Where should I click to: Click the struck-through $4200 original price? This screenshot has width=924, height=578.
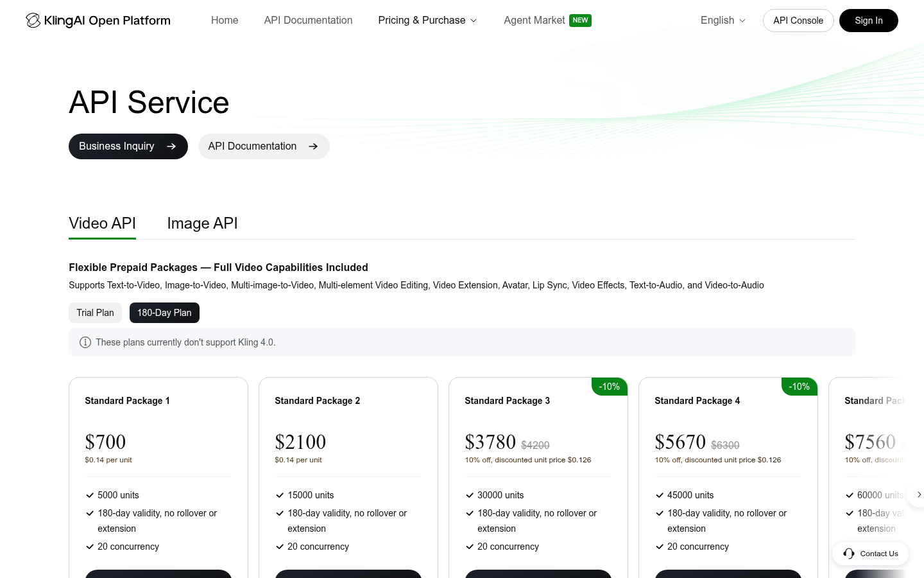point(535,445)
